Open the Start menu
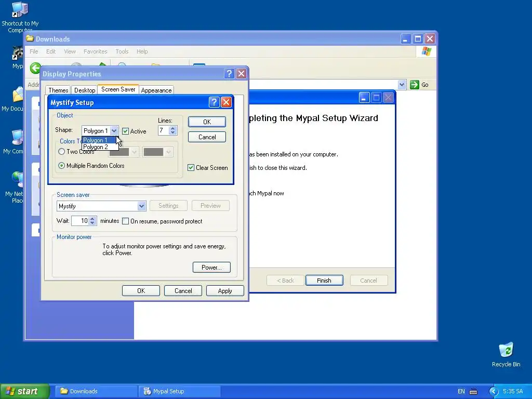The height and width of the screenshot is (399, 532). [24, 391]
